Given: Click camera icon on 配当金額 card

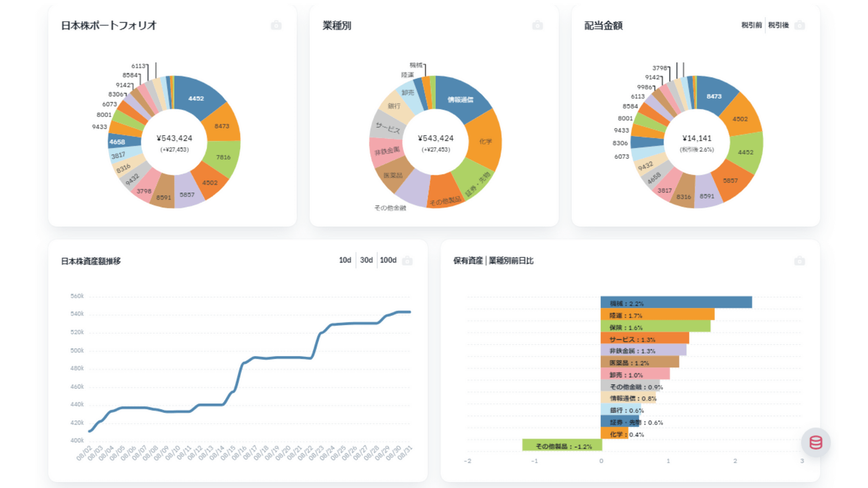Looking at the screenshot, I should pos(800,25).
